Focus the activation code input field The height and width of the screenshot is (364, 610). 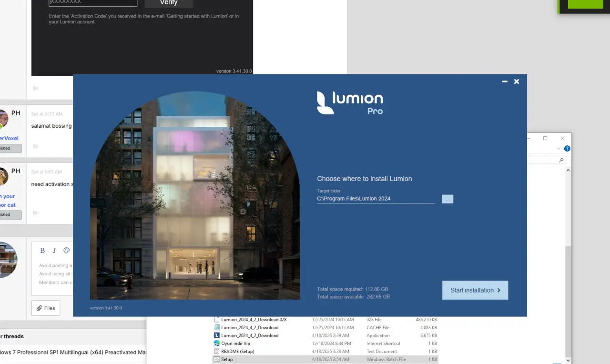tap(93, 3)
